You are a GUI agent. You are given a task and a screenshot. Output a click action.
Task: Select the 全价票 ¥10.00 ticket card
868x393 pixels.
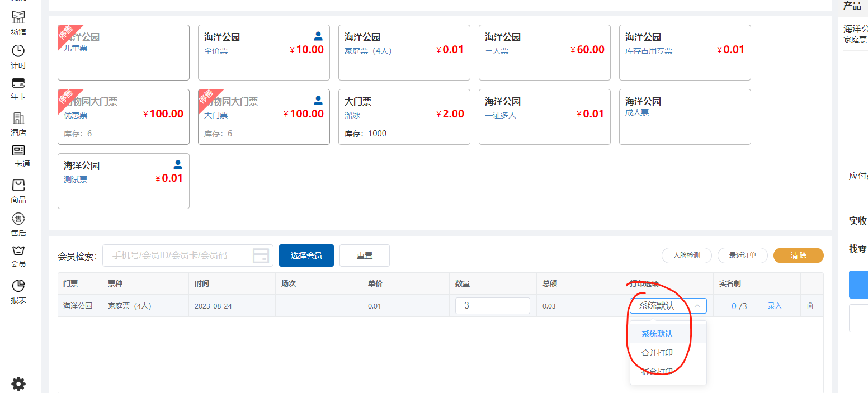pos(264,53)
